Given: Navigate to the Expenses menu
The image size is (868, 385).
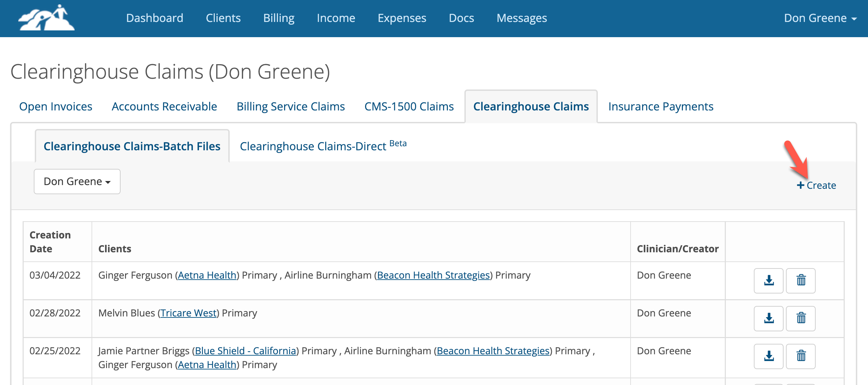Looking at the screenshot, I should [x=402, y=18].
